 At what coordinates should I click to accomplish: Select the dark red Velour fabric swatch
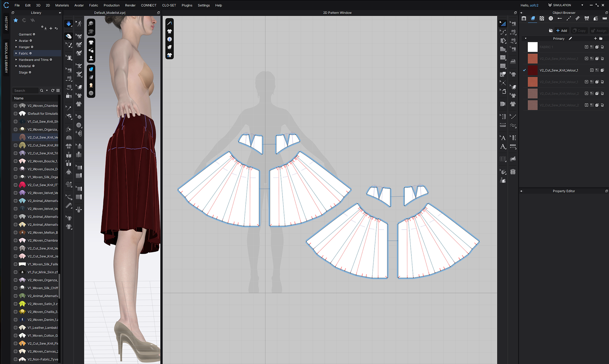[x=533, y=70]
